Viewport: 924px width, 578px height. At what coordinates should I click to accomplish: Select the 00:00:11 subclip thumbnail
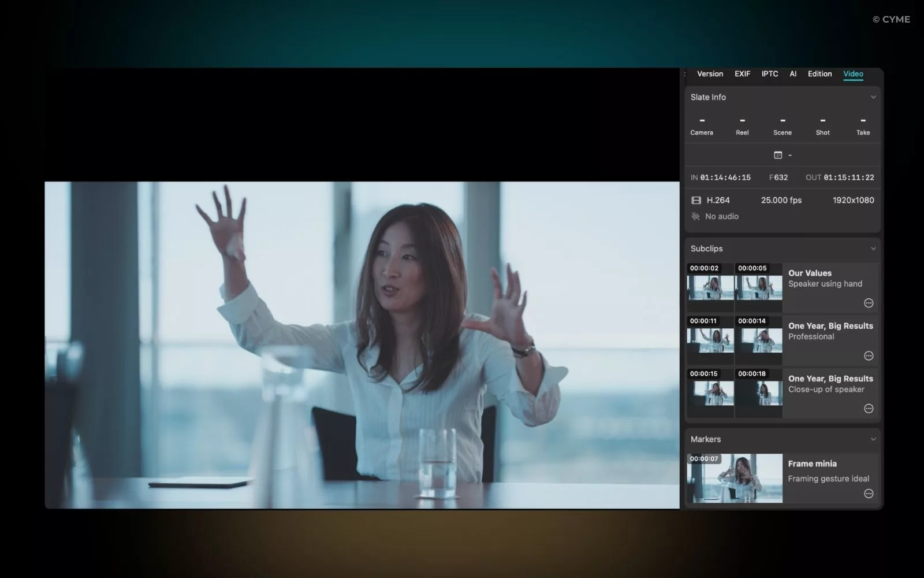click(710, 341)
